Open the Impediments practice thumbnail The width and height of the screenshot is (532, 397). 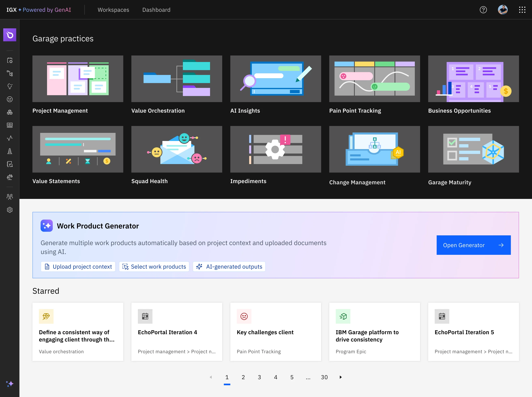coord(276,149)
